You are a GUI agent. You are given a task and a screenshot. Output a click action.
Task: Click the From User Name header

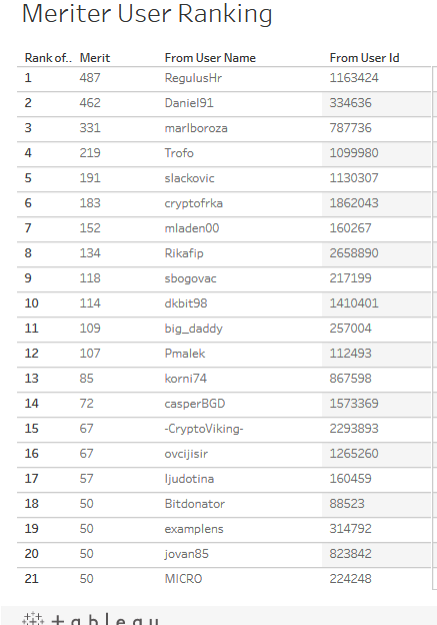[210, 58]
